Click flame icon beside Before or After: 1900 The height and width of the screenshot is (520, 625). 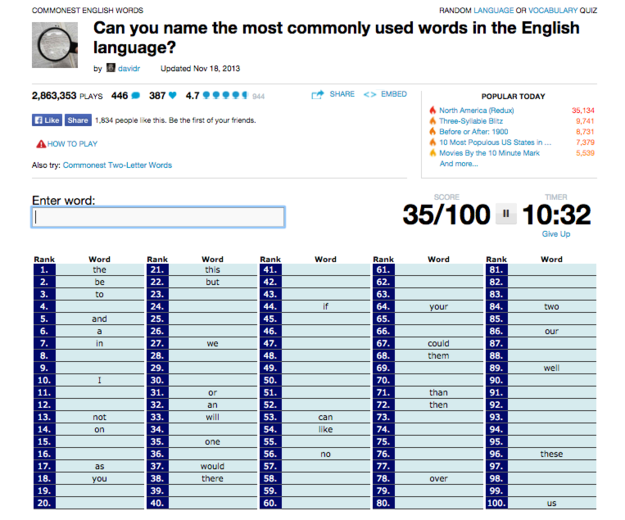coord(432,131)
